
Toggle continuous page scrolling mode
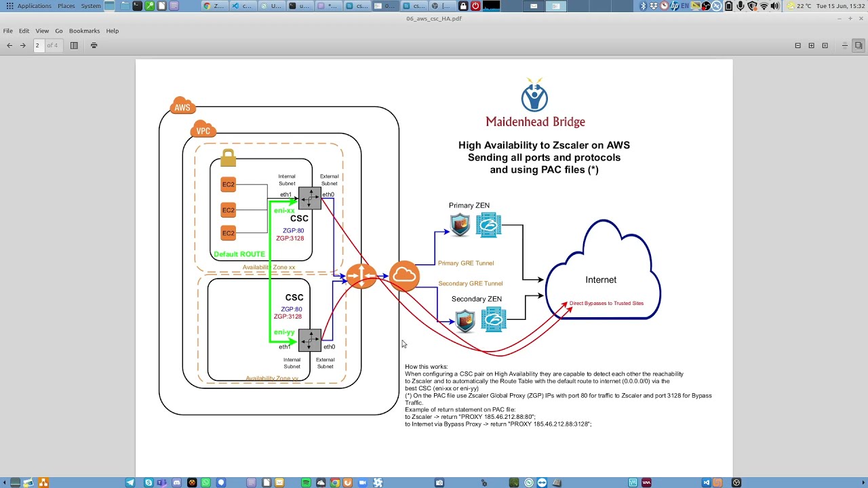coord(844,45)
